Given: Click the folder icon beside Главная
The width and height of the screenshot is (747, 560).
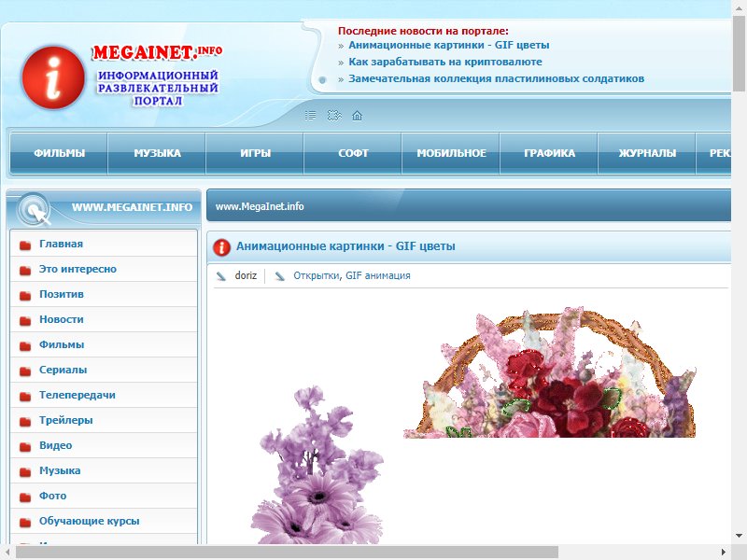Looking at the screenshot, I should [25, 245].
